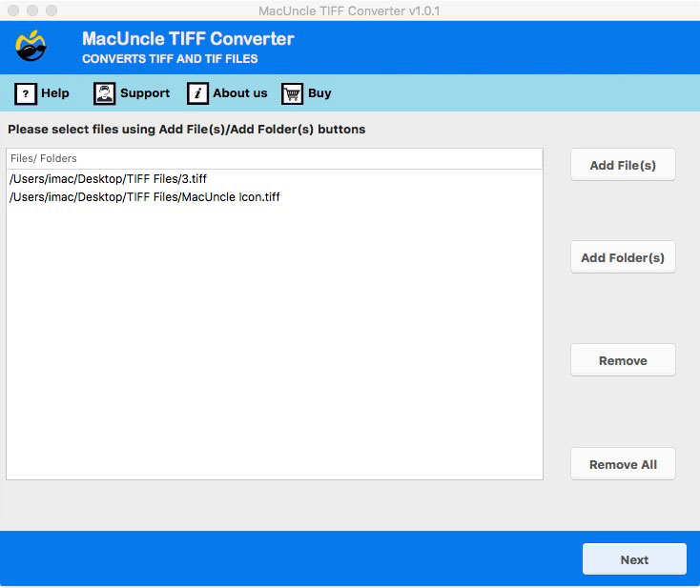The width and height of the screenshot is (700, 588).
Task: Open the Help label in toolbar
Action: (x=55, y=93)
